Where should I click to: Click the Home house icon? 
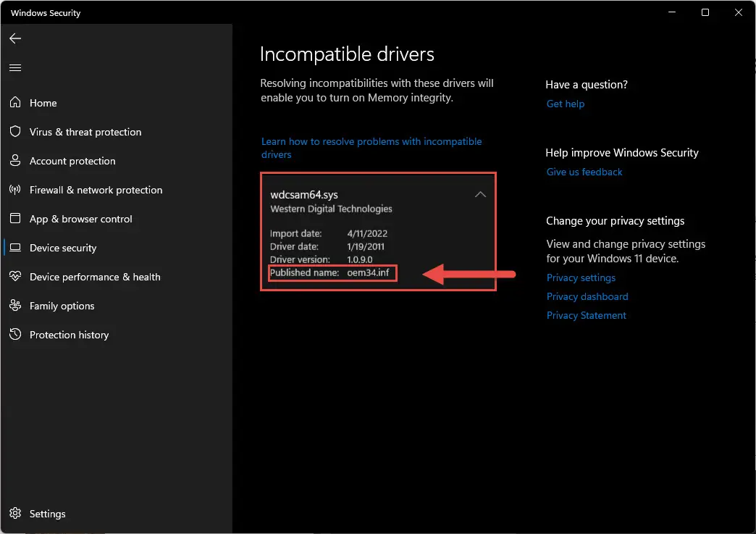pyautogui.click(x=15, y=102)
